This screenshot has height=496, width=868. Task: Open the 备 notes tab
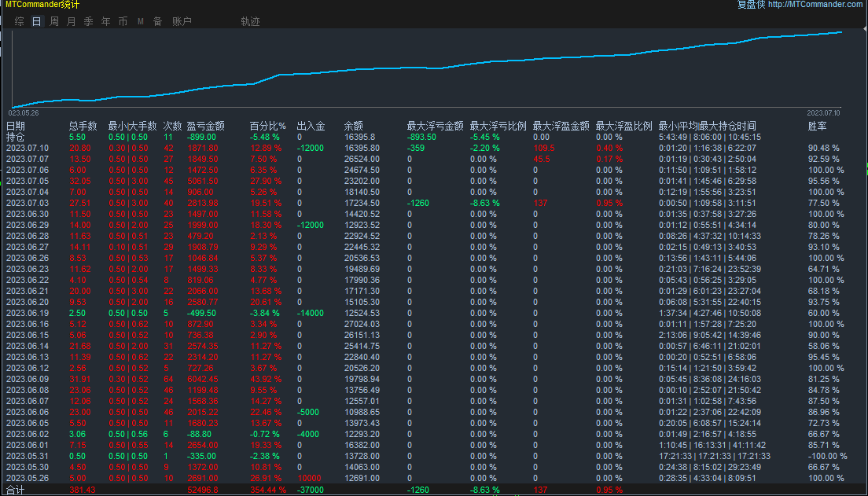pos(158,21)
